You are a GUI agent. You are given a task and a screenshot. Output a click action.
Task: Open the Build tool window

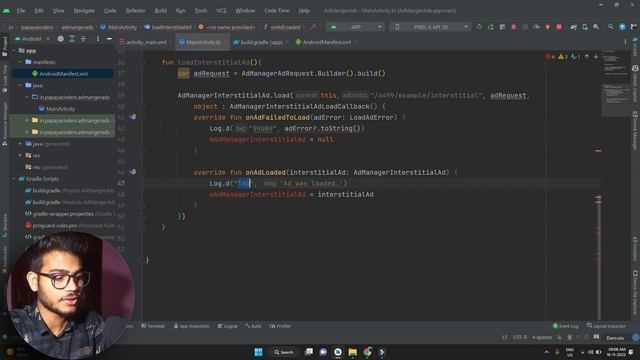253,326
